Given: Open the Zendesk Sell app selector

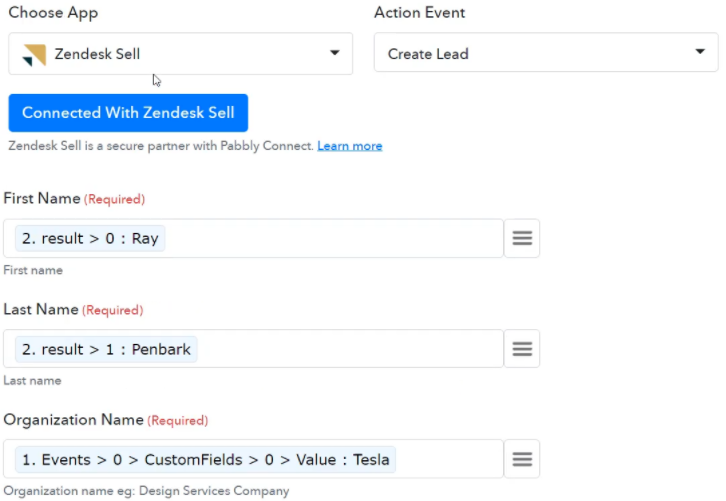Looking at the screenshot, I should point(181,54).
